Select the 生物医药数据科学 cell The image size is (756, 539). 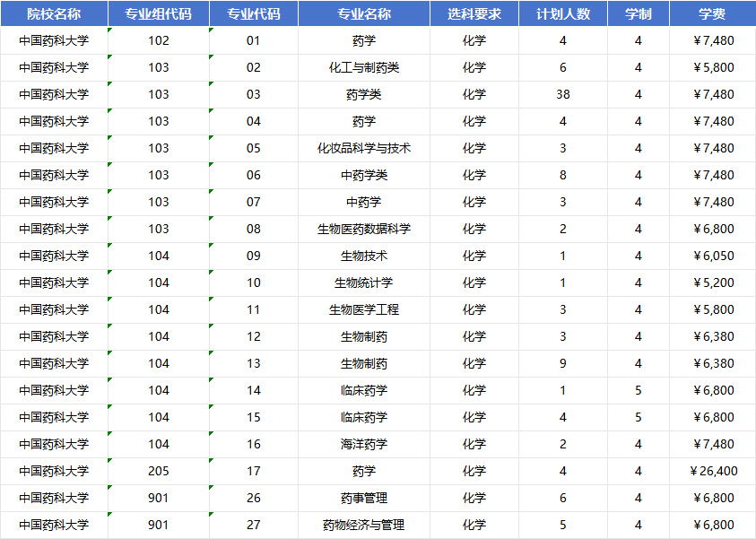point(364,229)
